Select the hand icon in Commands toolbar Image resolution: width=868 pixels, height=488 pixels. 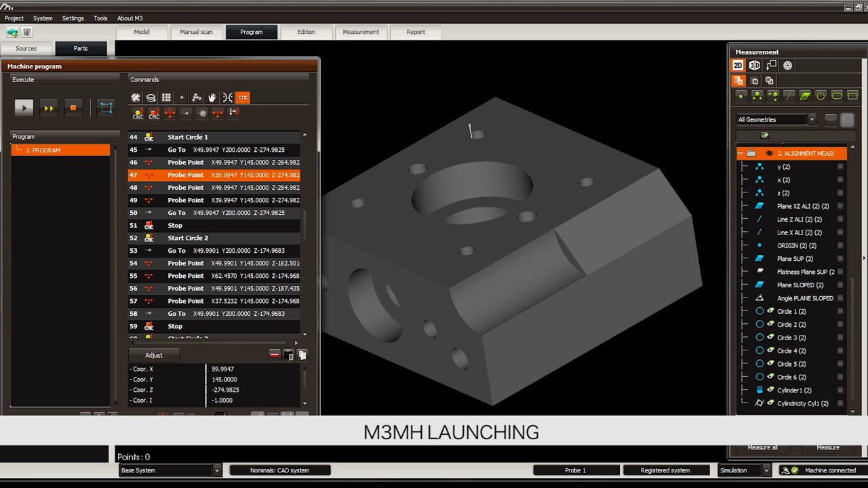212,98
